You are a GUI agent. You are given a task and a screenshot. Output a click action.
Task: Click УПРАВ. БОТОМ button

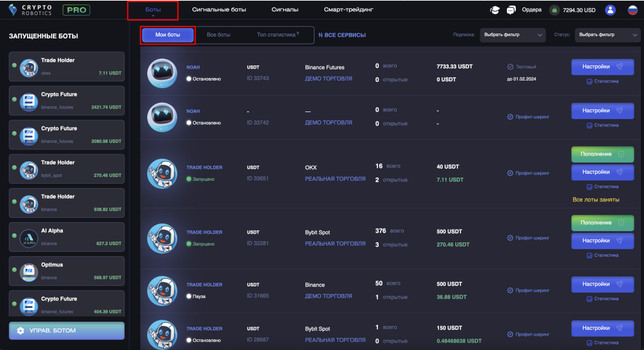[67, 330]
